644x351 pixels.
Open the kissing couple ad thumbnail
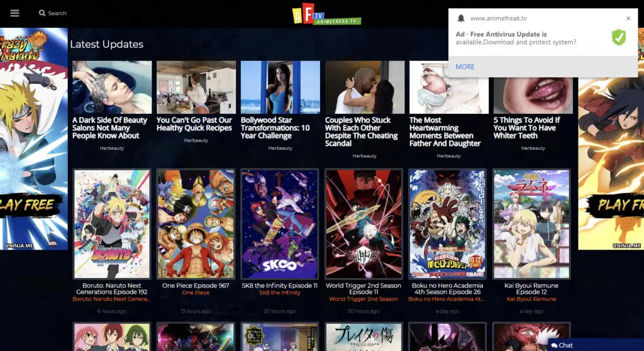(x=365, y=87)
